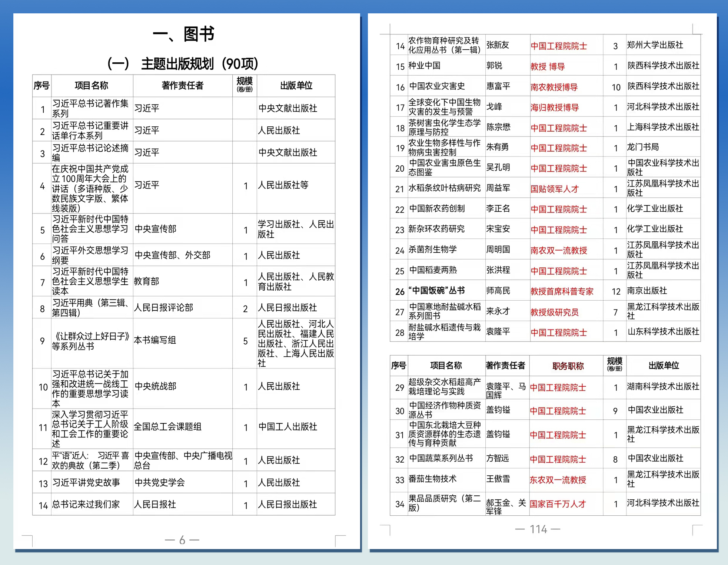
Task: Click the bold '"中国饭碗"丛书' entry
Action: (x=437, y=291)
